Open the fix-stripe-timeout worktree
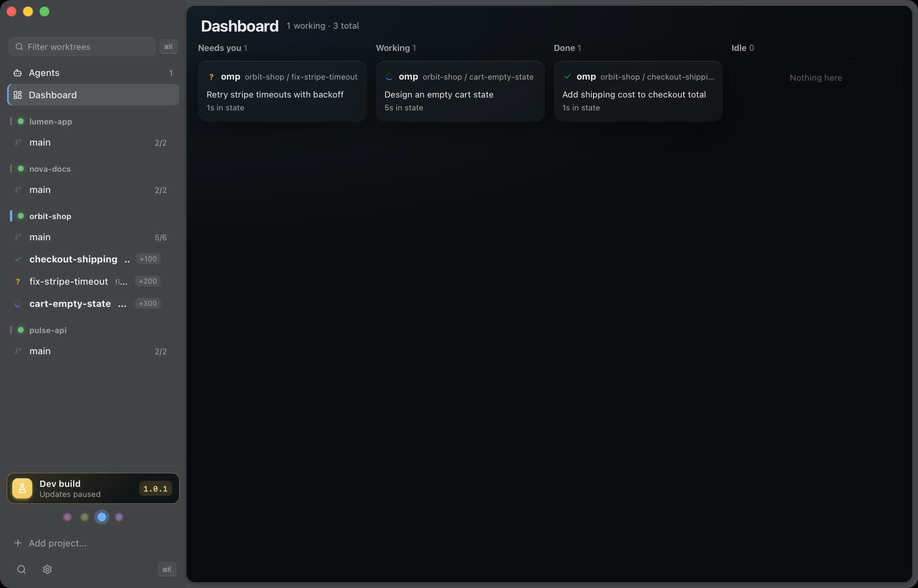Viewport: 918px width, 588px height. (x=93, y=281)
